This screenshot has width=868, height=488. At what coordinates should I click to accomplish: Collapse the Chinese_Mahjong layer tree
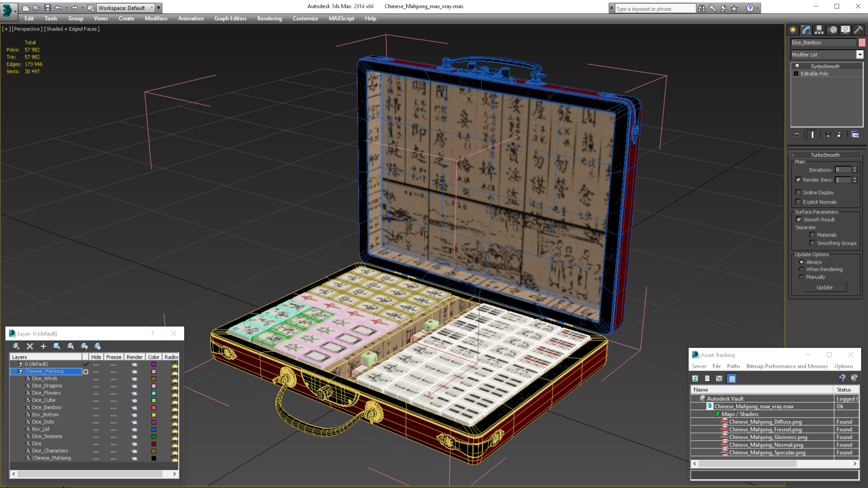[14, 371]
